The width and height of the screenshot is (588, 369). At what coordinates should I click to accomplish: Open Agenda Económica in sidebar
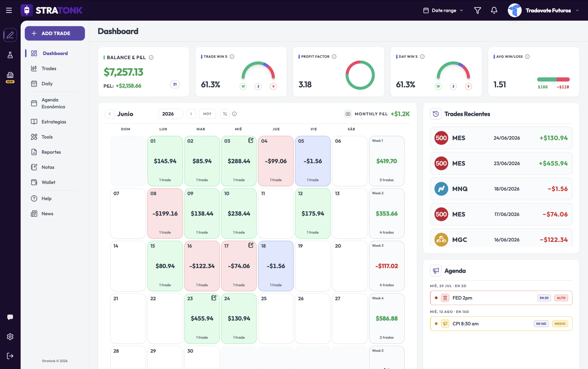(55, 103)
